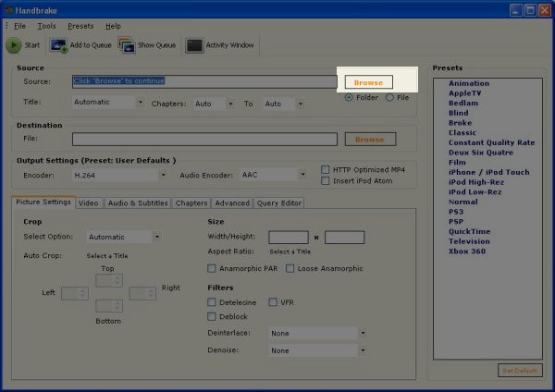Click the green Start encode icon

(14, 44)
